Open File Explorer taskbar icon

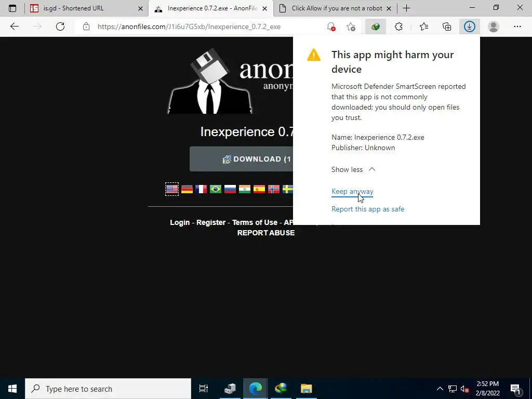pos(306,389)
